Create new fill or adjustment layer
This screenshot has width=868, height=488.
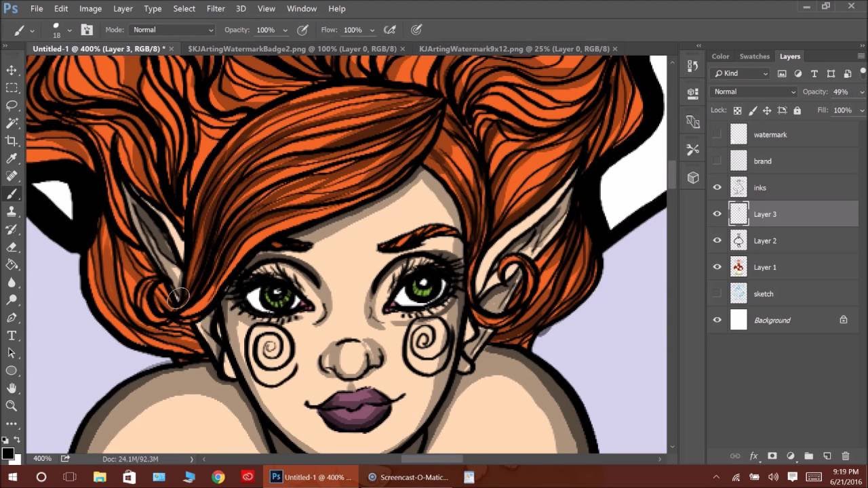coord(790,456)
